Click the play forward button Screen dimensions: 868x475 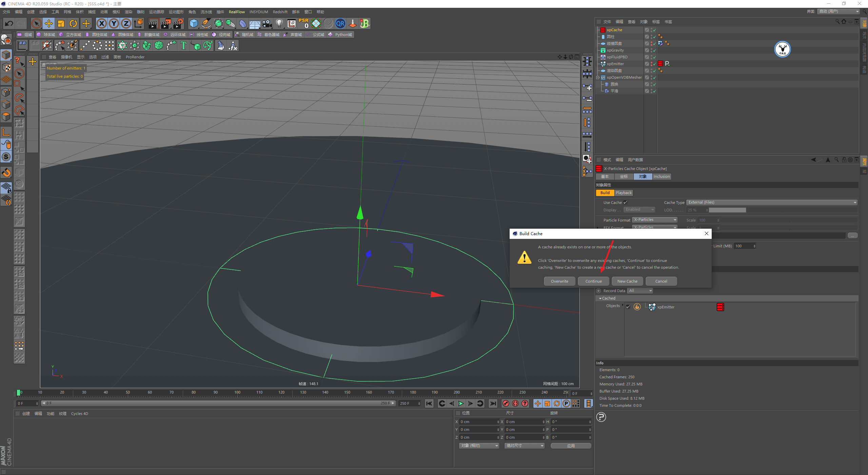(461, 403)
